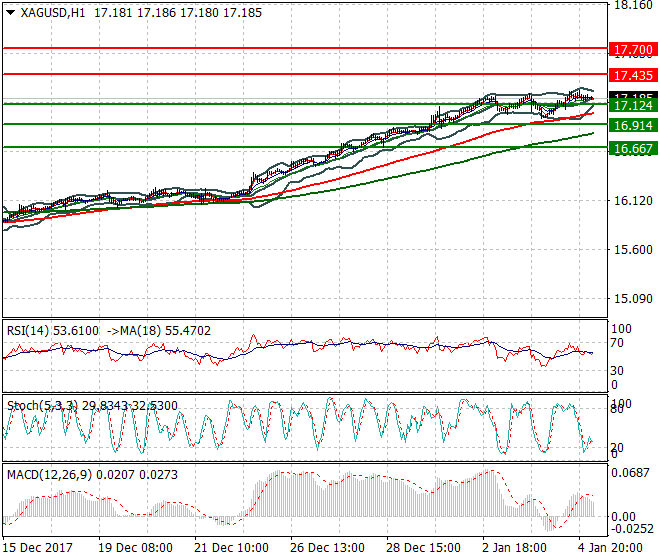Screen dimensions: 660x560
Task: Click the 2 Jan 18:00 time axis label
Action: tap(514, 548)
